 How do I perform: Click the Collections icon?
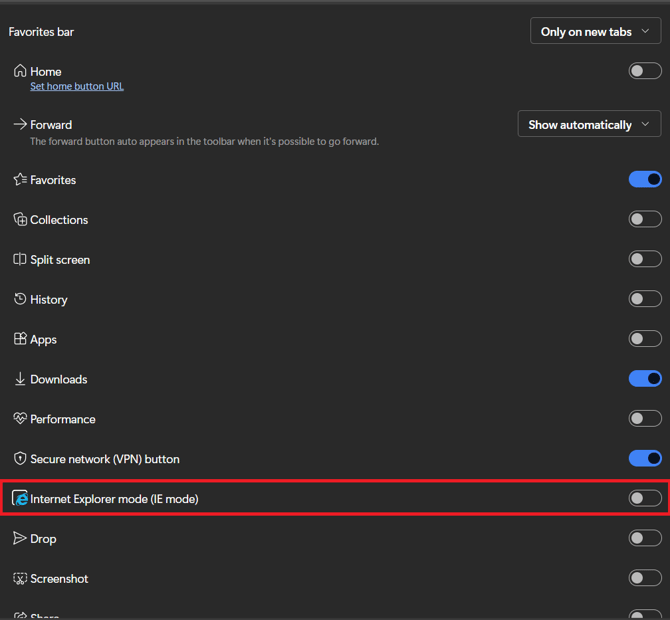(20, 219)
